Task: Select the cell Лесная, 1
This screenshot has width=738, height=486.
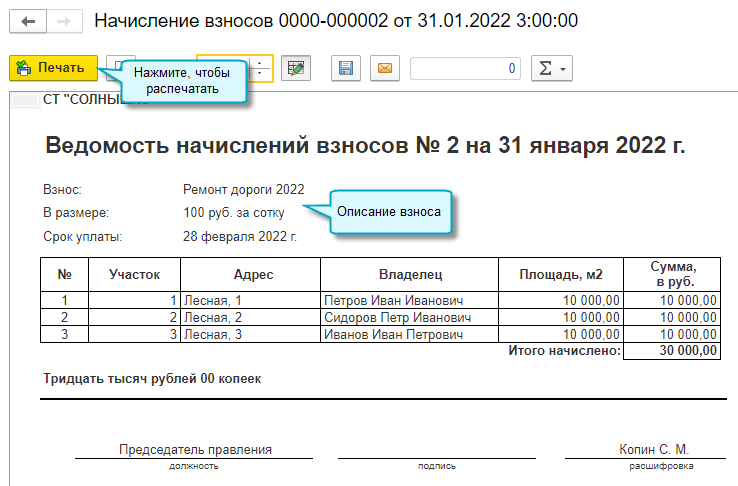Action: [x=250, y=300]
